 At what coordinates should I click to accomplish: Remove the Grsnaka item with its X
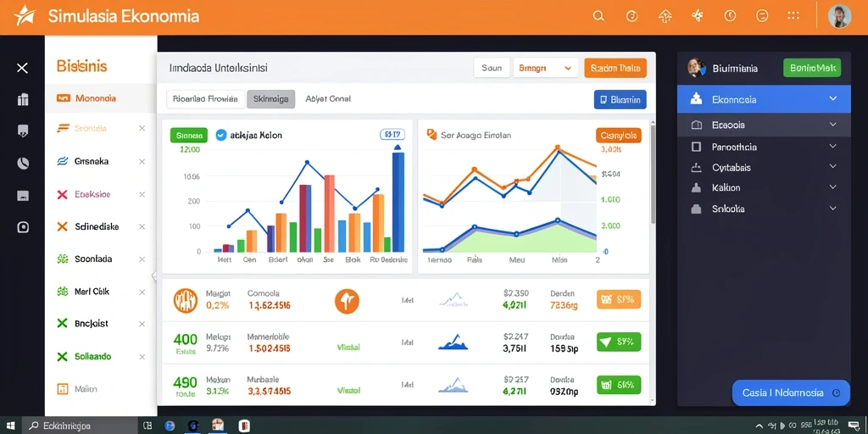(142, 162)
